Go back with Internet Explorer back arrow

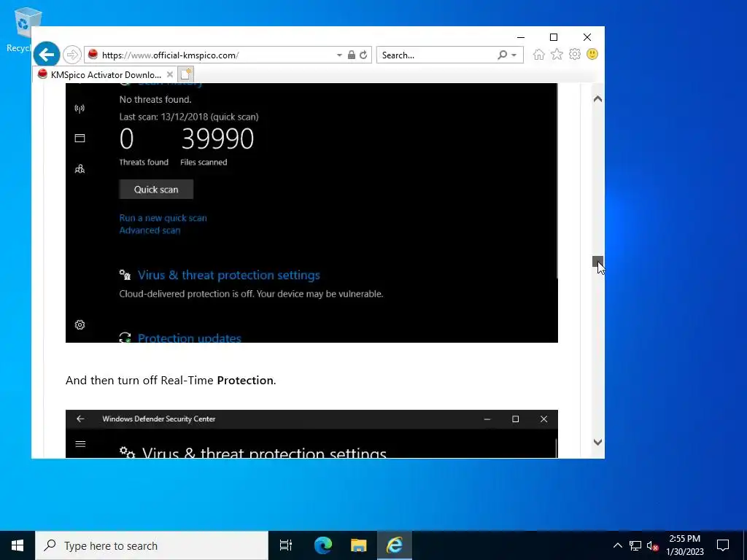(47, 55)
